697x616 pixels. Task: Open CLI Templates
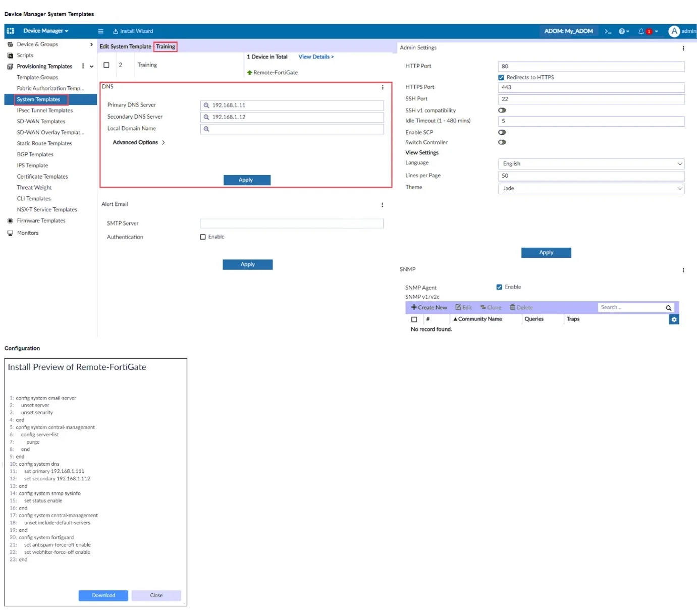click(x=34, y=199)
